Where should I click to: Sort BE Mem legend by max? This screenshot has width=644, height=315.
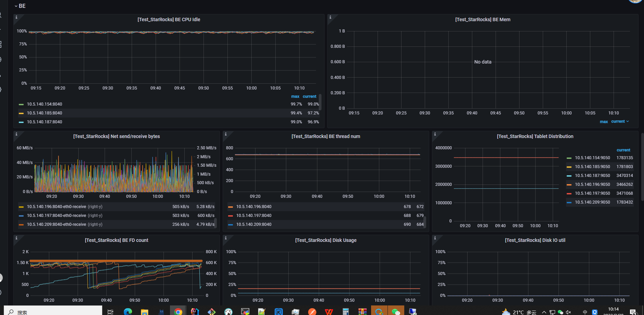[604, 122]
